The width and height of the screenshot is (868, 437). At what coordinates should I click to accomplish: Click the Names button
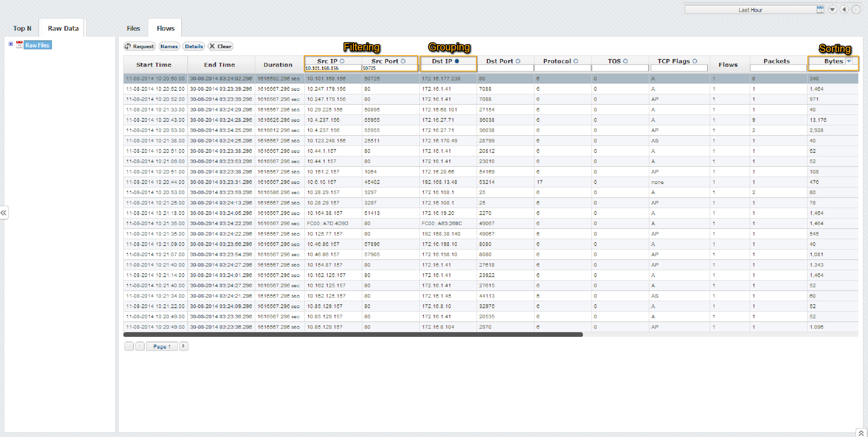pos(169,46)
